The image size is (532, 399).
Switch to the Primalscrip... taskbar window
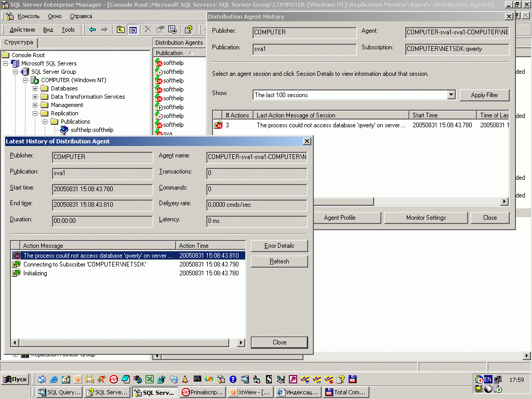(x=203, y=392)
